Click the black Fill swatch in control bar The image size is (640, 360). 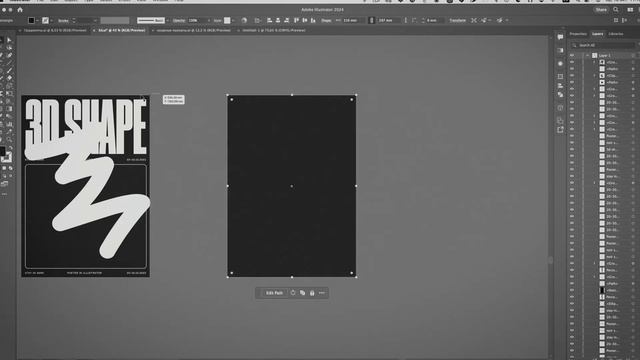(31, 20)
